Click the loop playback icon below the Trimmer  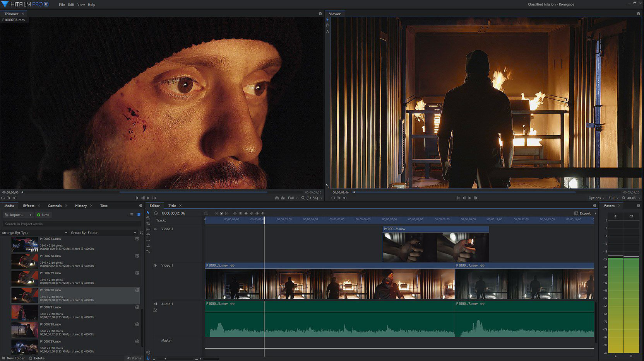[3, 198]
